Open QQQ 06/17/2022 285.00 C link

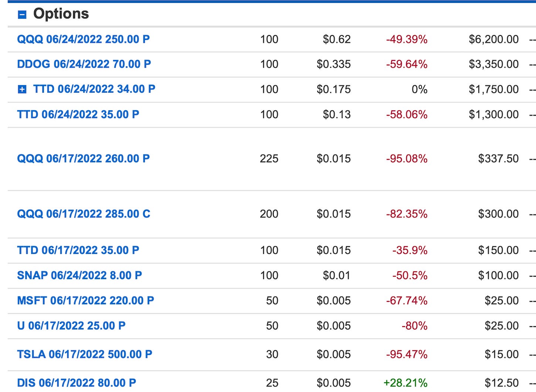point(84,214)
